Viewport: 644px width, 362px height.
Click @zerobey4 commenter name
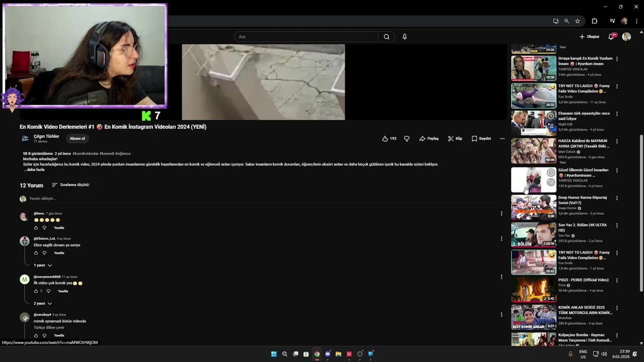pyautogui.click(x=42, y=315)
